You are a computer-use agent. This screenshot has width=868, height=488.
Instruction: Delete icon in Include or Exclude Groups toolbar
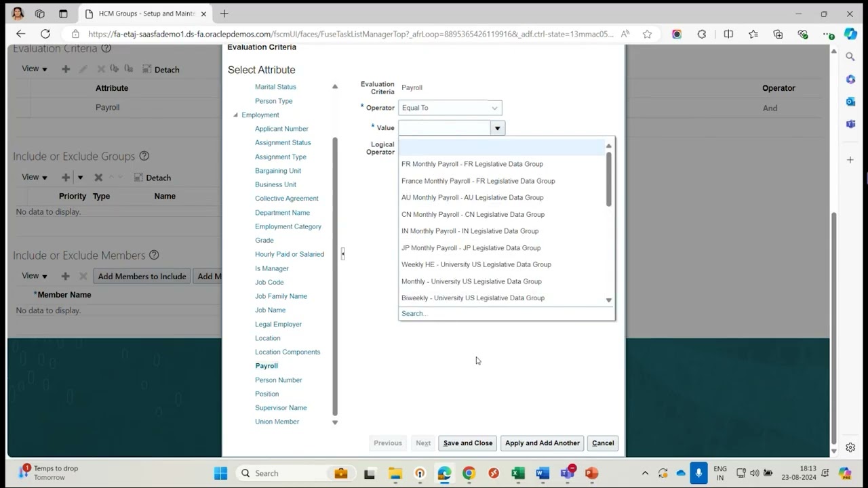pos(98,178)
